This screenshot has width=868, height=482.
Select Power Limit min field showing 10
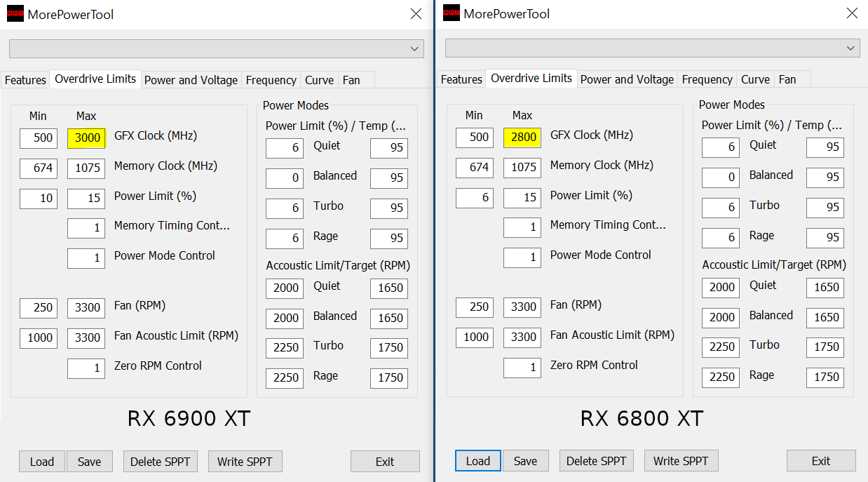(39, 199)
